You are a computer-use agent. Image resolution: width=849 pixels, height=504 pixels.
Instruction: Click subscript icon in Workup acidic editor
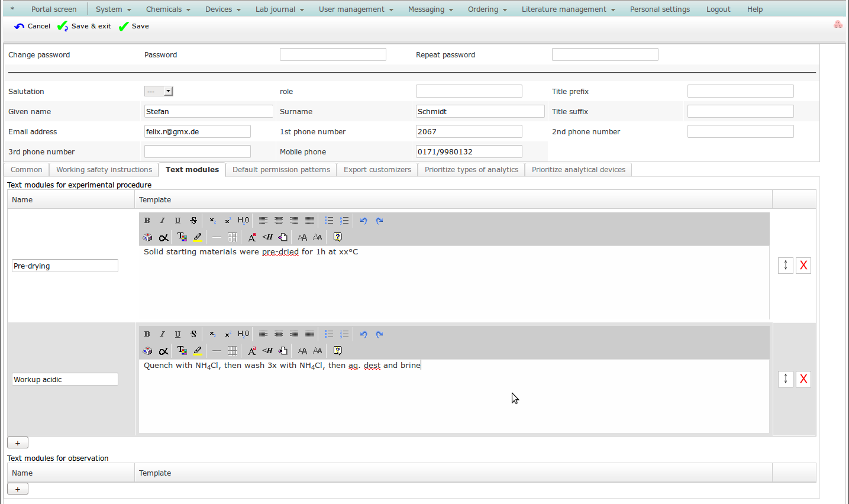(212, 334)
